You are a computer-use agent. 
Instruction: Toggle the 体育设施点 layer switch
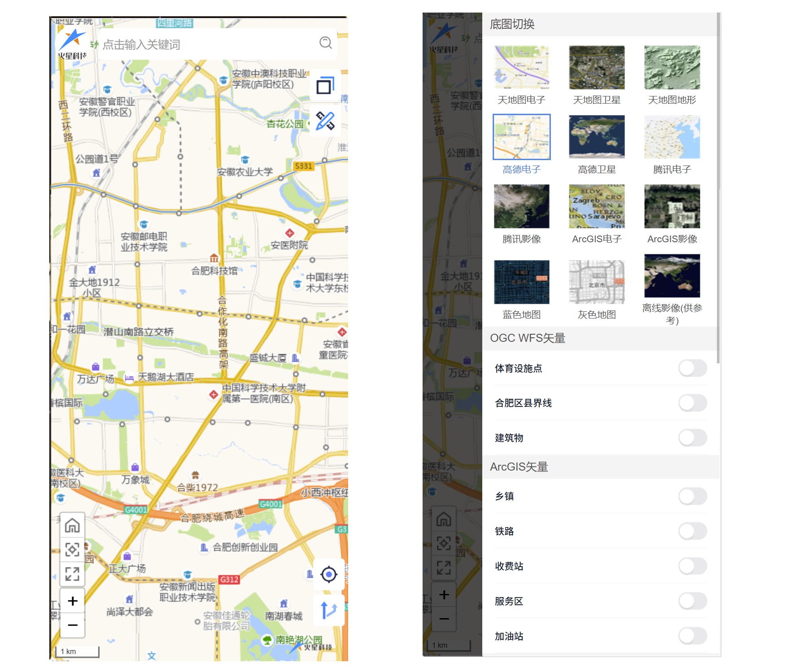click(693, 368)
